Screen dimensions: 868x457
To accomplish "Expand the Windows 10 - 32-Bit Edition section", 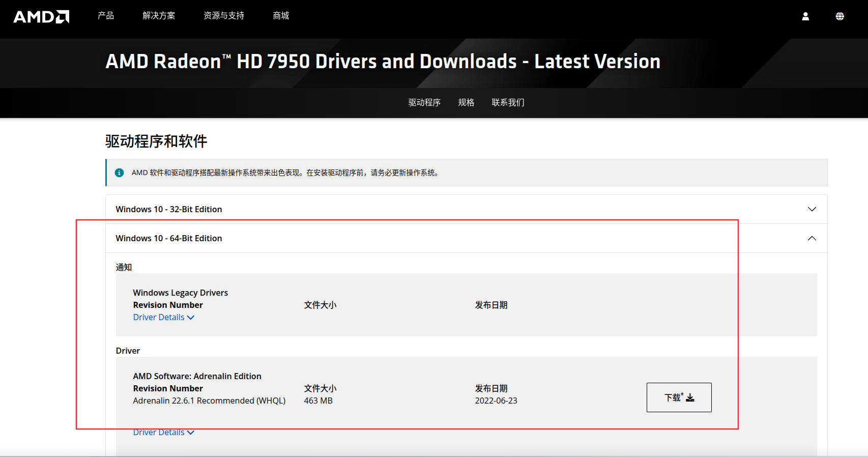I will pos(466,209).
